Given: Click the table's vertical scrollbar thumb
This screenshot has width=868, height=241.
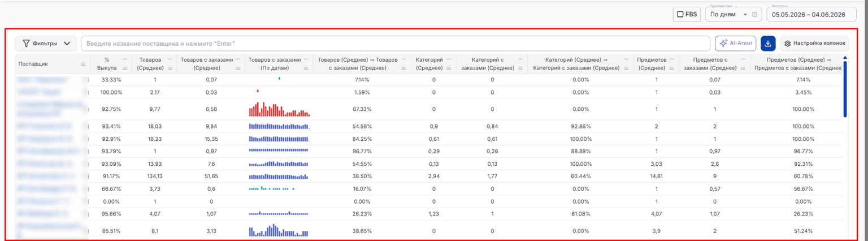Looking at the screenshot, I should 845,87.
